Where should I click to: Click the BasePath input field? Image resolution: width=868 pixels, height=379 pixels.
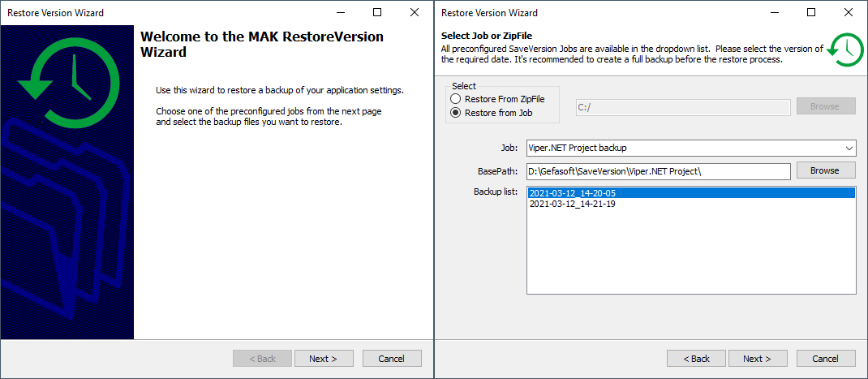point(658,171)
